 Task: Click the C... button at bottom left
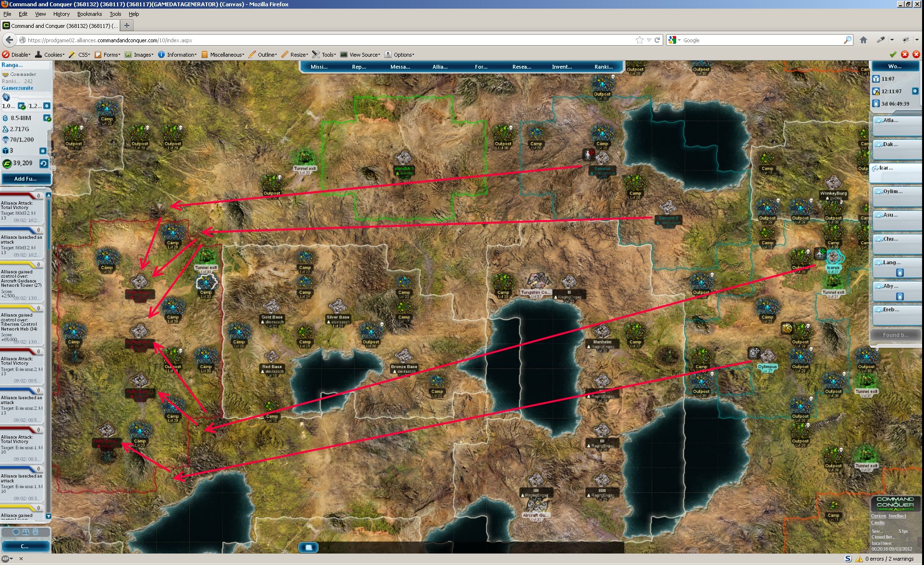pyautogui.click(x=25, y=546)
